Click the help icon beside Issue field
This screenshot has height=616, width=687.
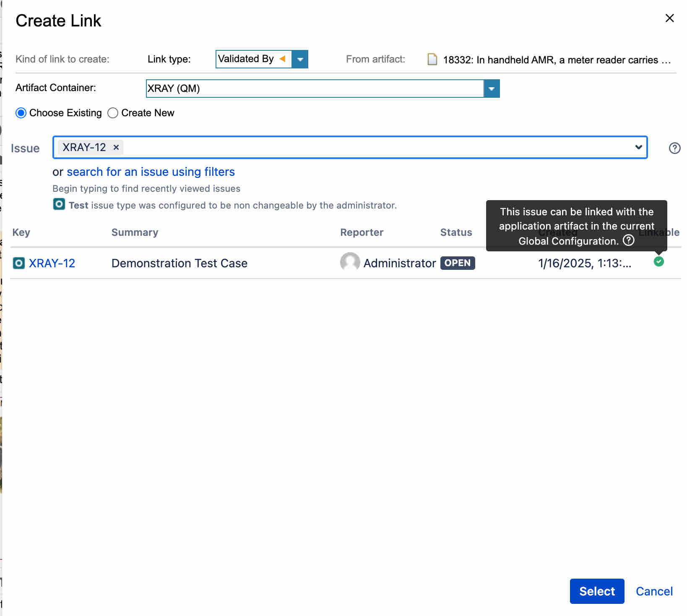(674, 148)
